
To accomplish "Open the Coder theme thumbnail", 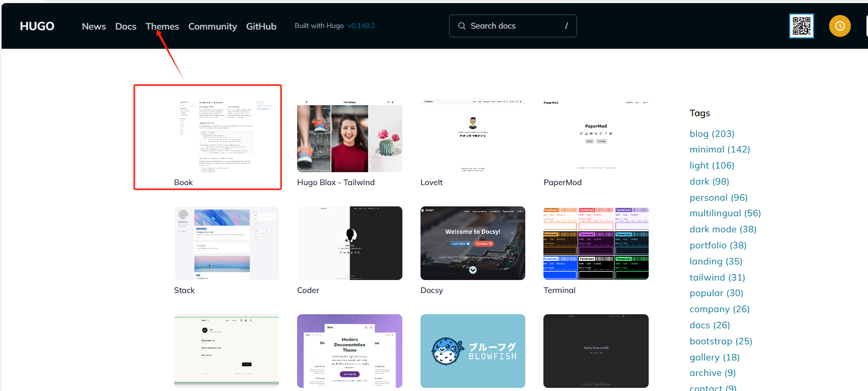I will tap(349, 243).
